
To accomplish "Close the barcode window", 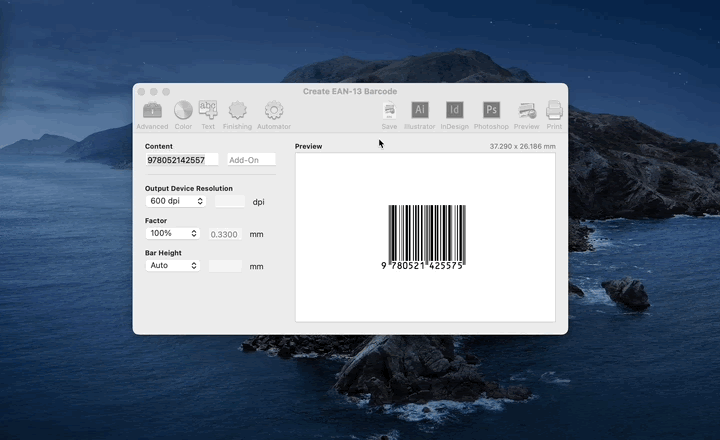I will point(141,92).
